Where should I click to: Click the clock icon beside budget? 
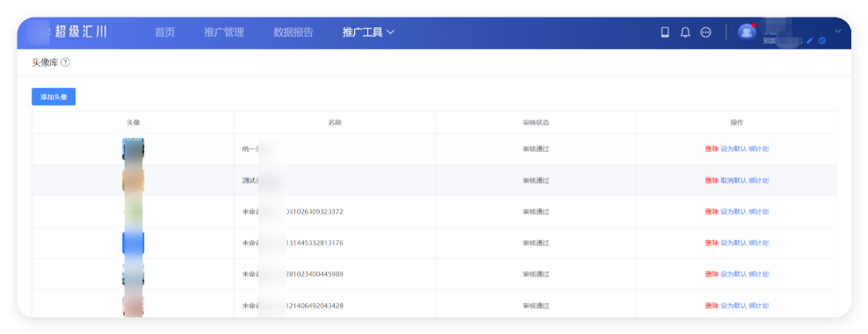tap(822, 40)
